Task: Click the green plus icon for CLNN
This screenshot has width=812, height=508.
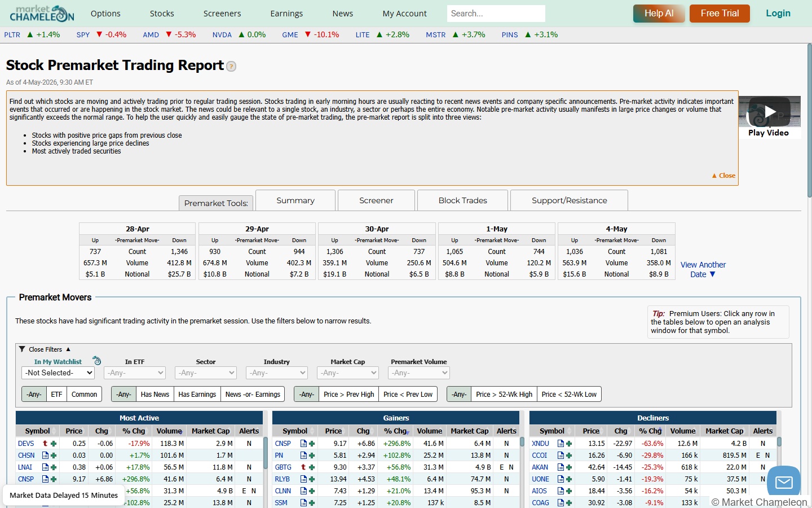Action: (312, 491)
